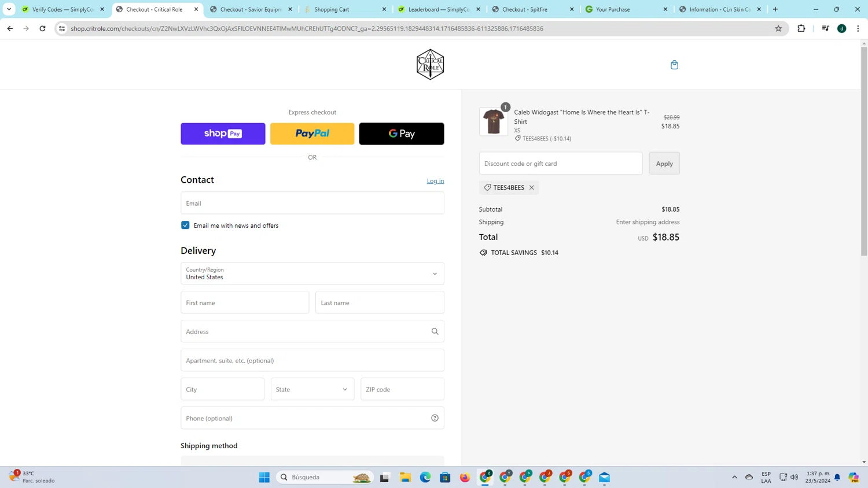Bookmark this page with the star icon
Viewport: 868px width, 488px height.
[778, 28]
